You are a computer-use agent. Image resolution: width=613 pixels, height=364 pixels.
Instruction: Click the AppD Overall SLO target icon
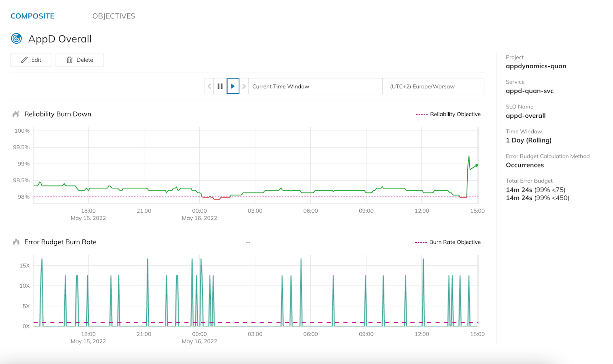16,38
